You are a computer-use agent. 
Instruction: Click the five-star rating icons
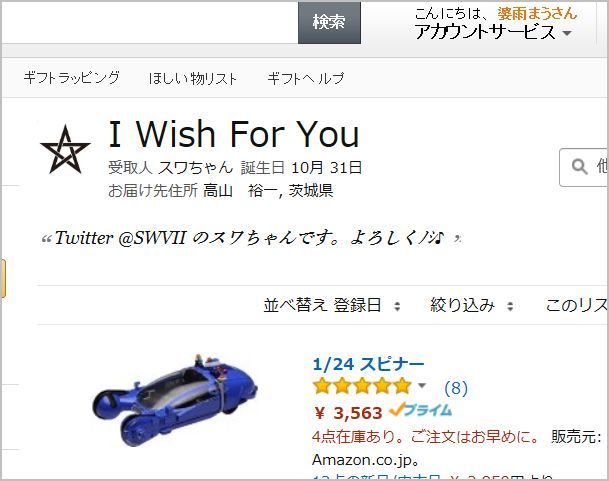click(362, 386)
